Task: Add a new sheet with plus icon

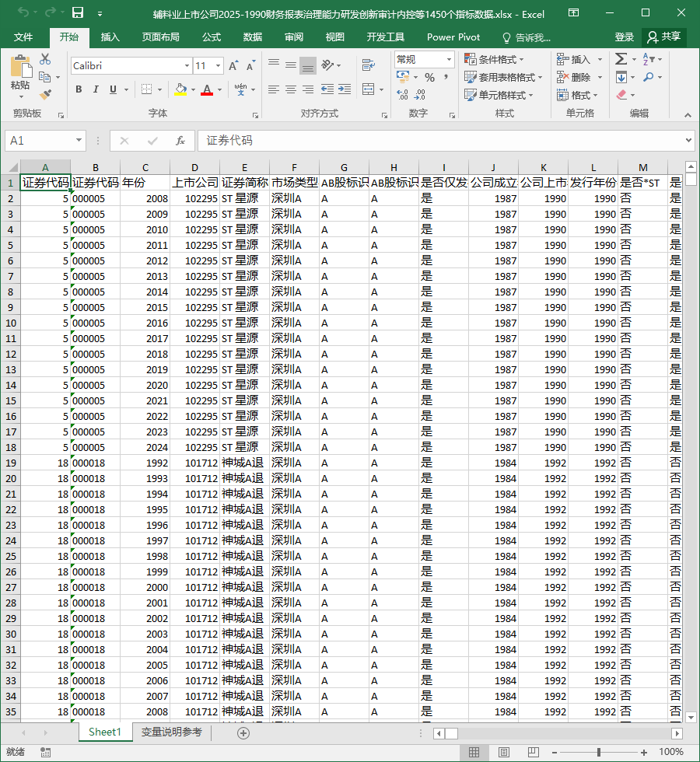Action: (243, 732)
